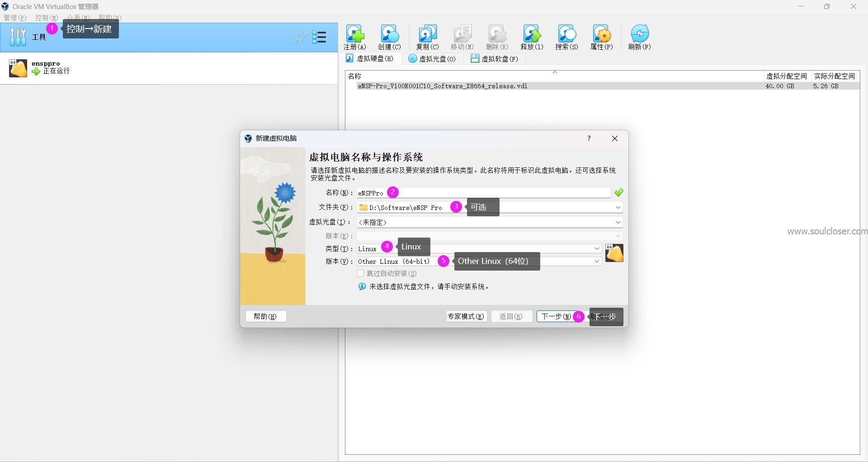The height and width of the screenshot is (462, 868).
Task: Close the 新建虚拟电脑 dialog
Action: pyautogui.click(x=615, y=138)
